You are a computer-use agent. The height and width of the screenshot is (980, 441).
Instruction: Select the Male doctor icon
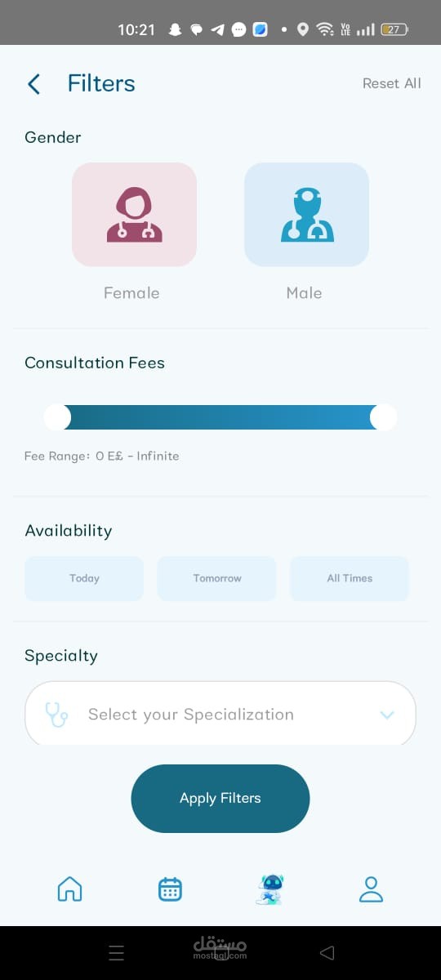click(x=306, y=215)
